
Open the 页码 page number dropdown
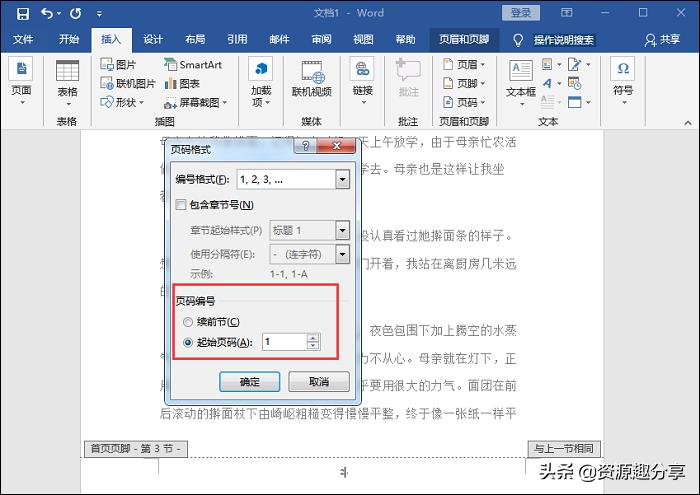(464, 102)
